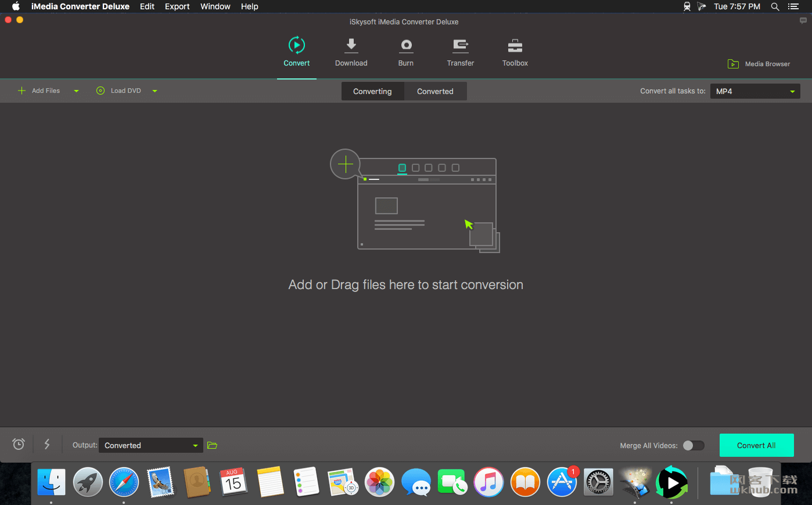Click the Add Files label
The width and height of the screenshot is (812, 505).
[x=46, y=91]
